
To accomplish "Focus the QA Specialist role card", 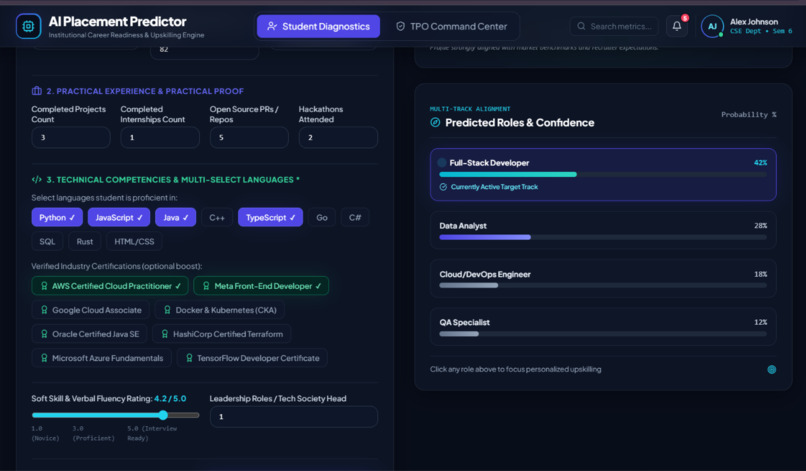I will pos(603,327).
